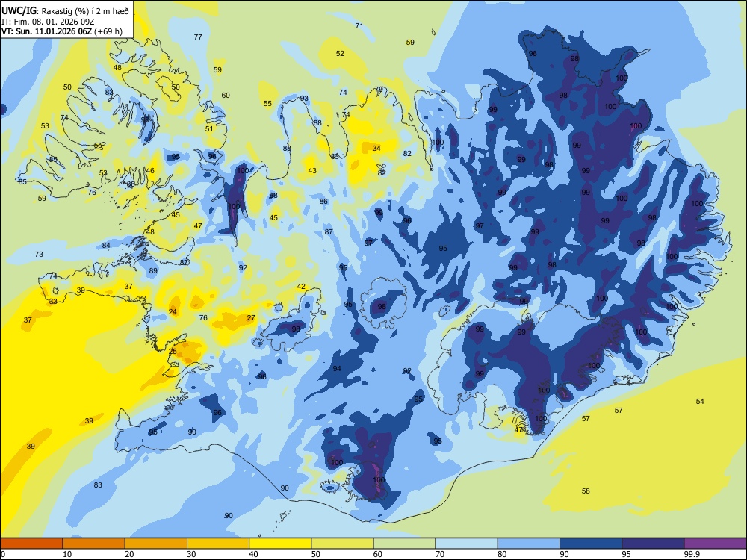Click the legend tick label "30"

[191, 554]
